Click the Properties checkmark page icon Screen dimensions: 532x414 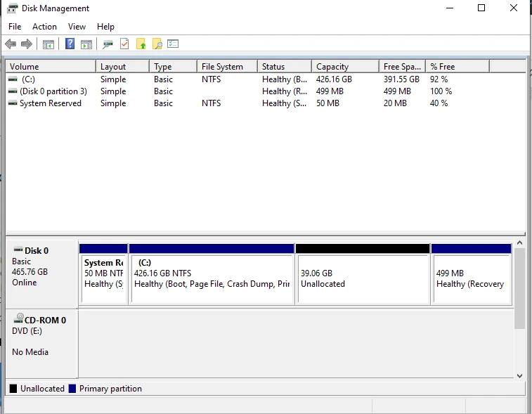[x=124, y=44]
